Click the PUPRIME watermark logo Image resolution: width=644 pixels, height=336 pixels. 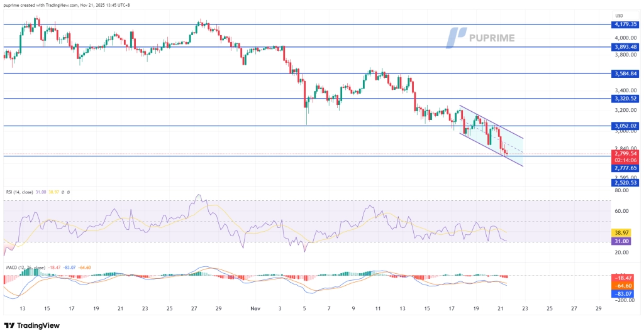pos(480,38)
